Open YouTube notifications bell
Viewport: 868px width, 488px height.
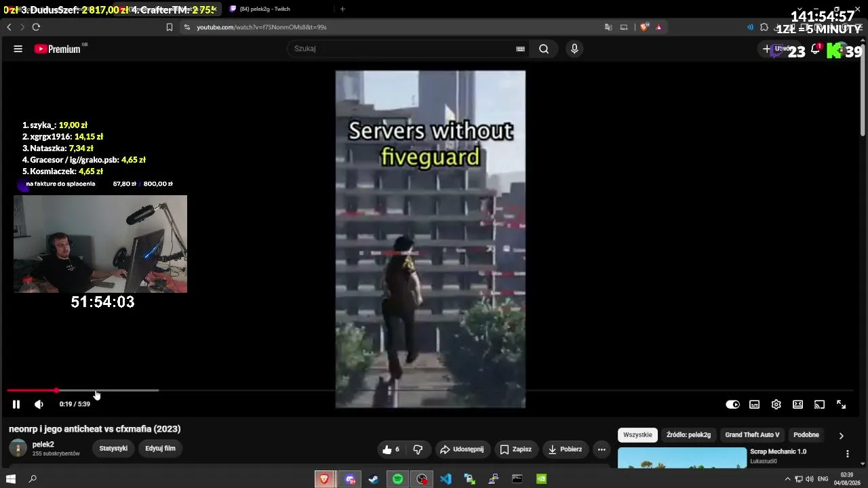coord(816,49)
